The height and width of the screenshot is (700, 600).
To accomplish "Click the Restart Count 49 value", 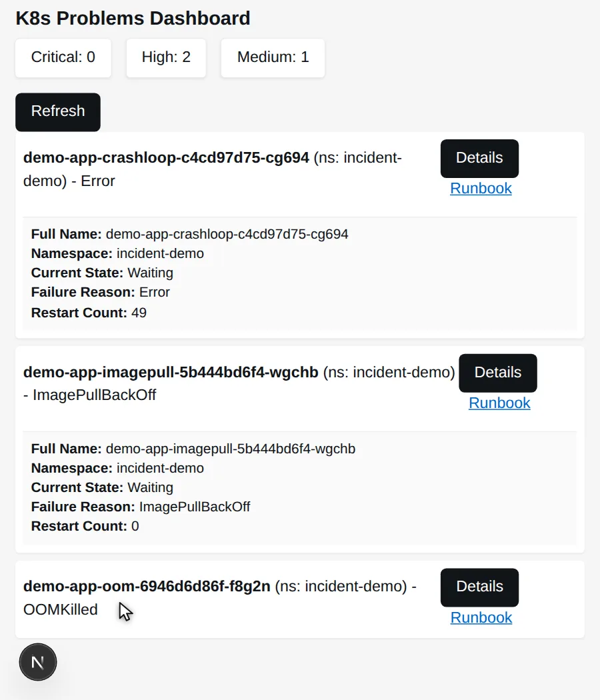I will pyautogui.click(x=139, y=313).
